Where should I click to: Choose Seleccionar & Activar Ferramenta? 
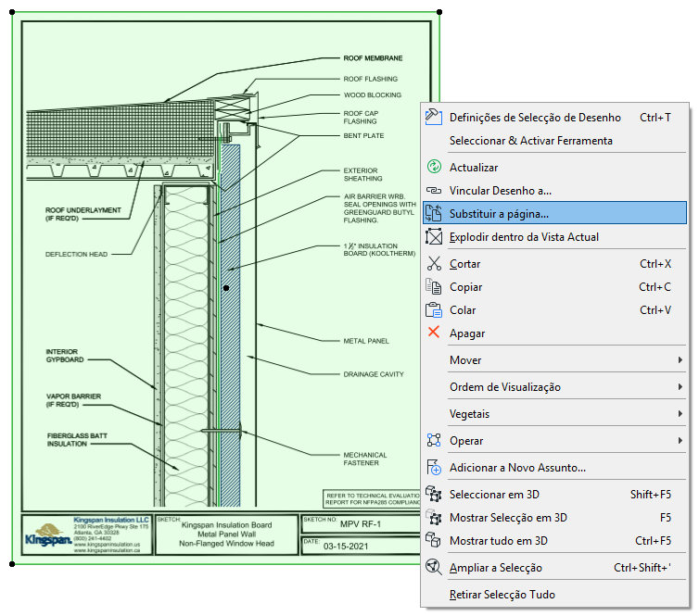coord(530,141)
